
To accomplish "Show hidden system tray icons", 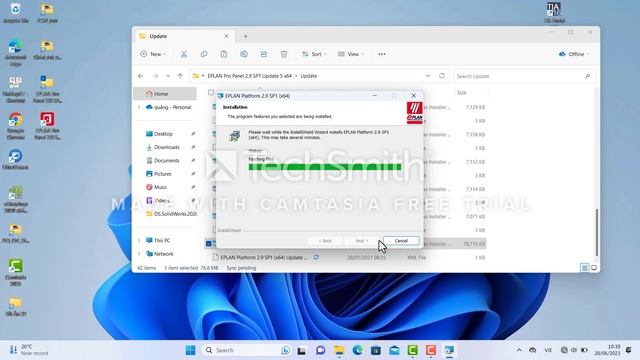I will coord(519,350).
